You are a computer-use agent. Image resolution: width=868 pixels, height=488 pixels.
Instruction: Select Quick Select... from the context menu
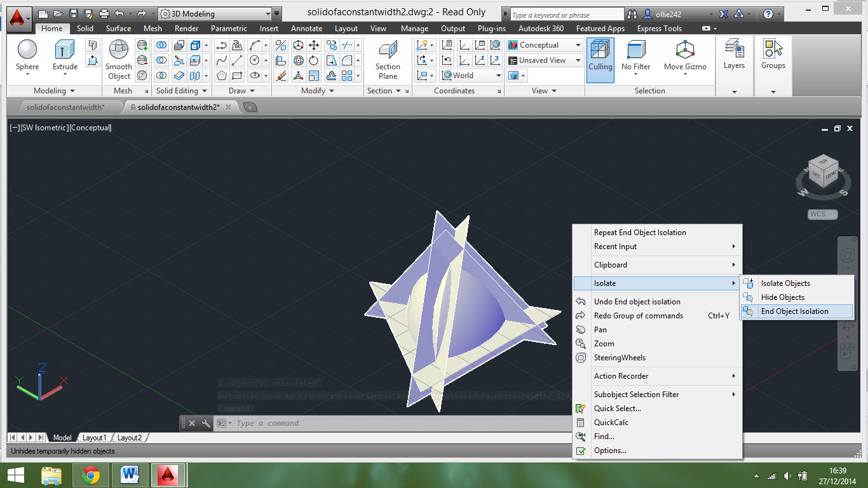[658, 409]
